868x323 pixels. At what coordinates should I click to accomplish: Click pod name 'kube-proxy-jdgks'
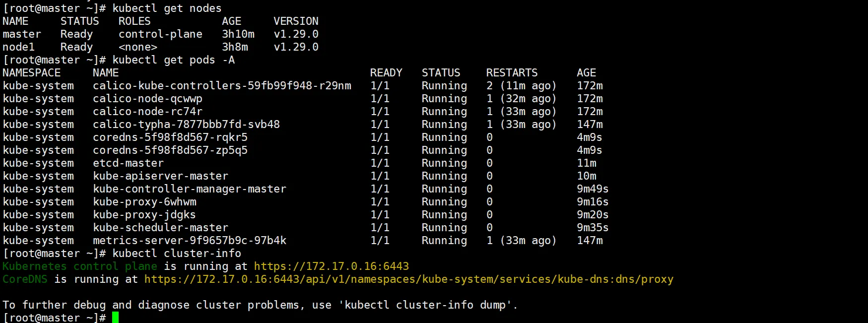point(144,215)
